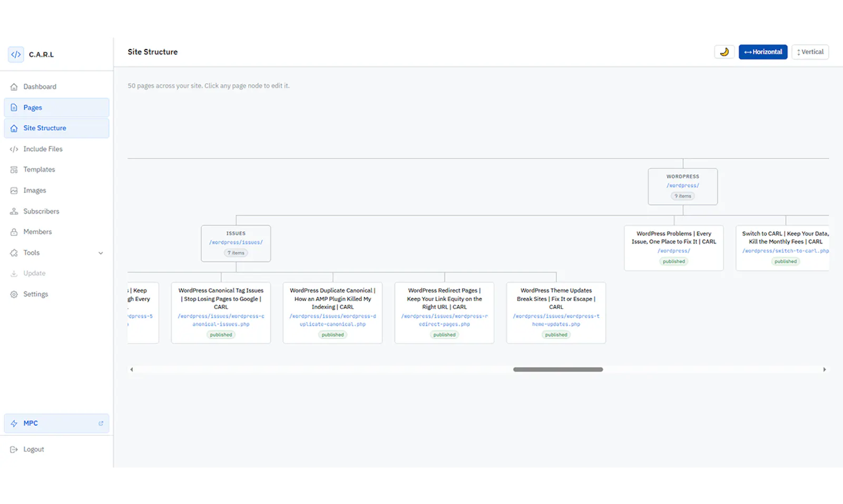Click Logout label

point(34,449)
